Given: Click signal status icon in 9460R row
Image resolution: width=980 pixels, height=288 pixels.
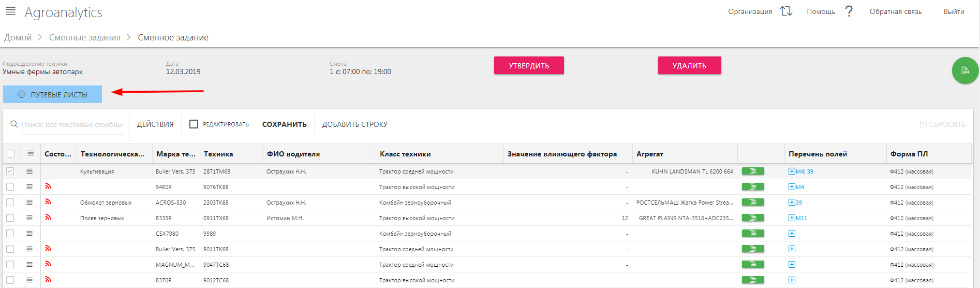Looking at the screenshot, I should point(48,186).
